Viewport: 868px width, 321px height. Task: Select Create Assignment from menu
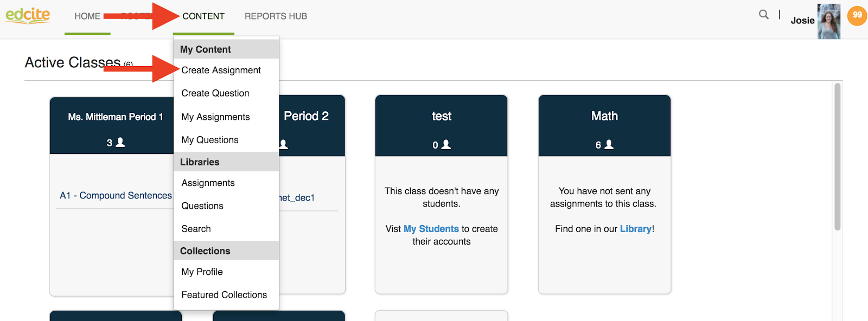click(221, 70)
